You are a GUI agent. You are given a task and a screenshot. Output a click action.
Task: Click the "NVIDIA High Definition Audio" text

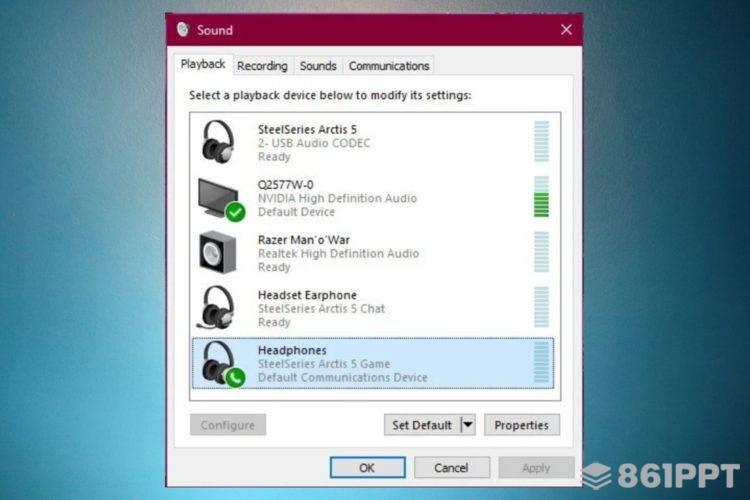pos(337,198)
